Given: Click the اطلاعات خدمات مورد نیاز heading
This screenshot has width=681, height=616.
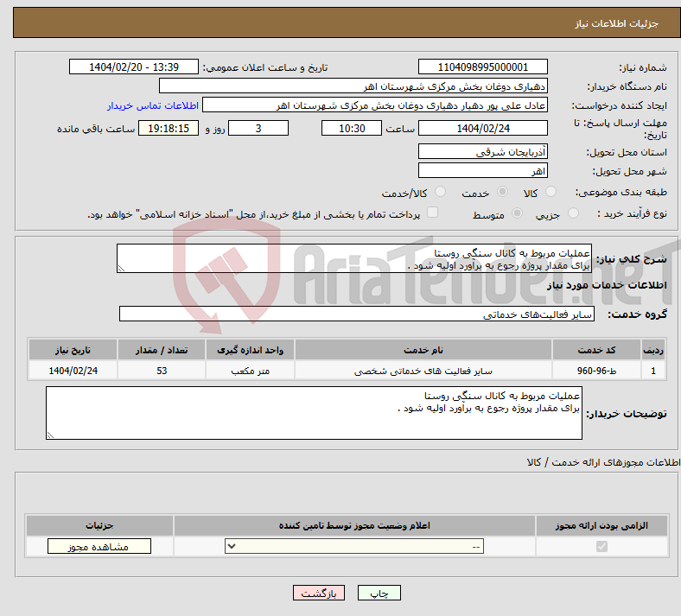Looking at the screenshot, I should tap(607, 285).
